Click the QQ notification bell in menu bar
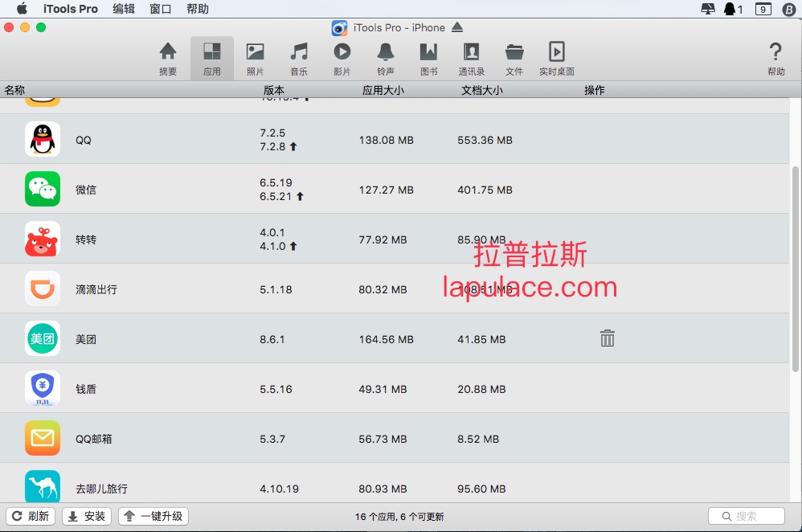 733,9
